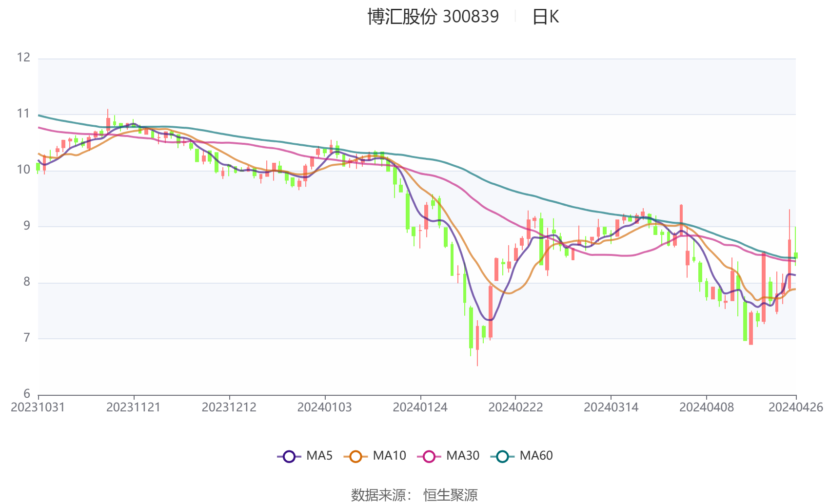This screenshot has width=829, height=504.
Task: Select the 20240314 date axis label
Action: pos(611,407)
